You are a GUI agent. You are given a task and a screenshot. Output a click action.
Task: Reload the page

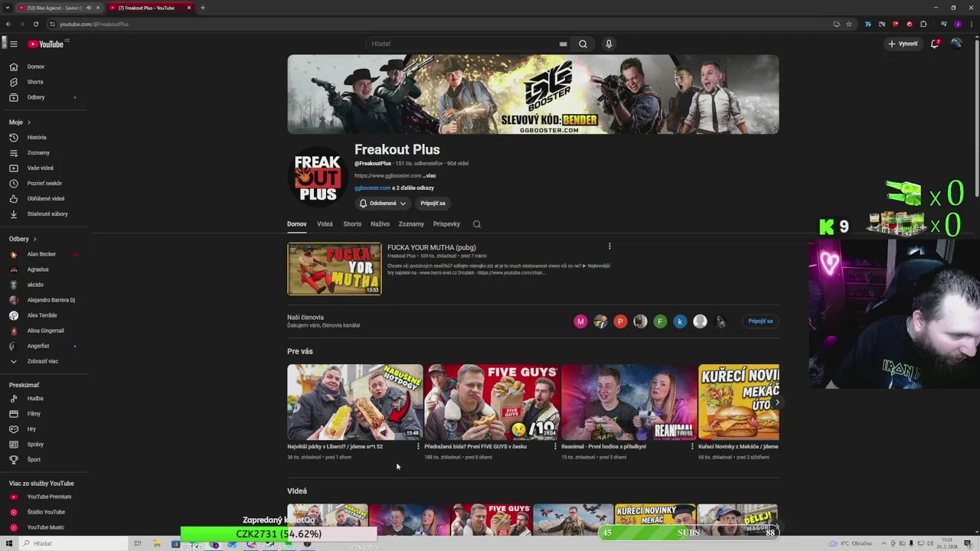tap(35, 24)
